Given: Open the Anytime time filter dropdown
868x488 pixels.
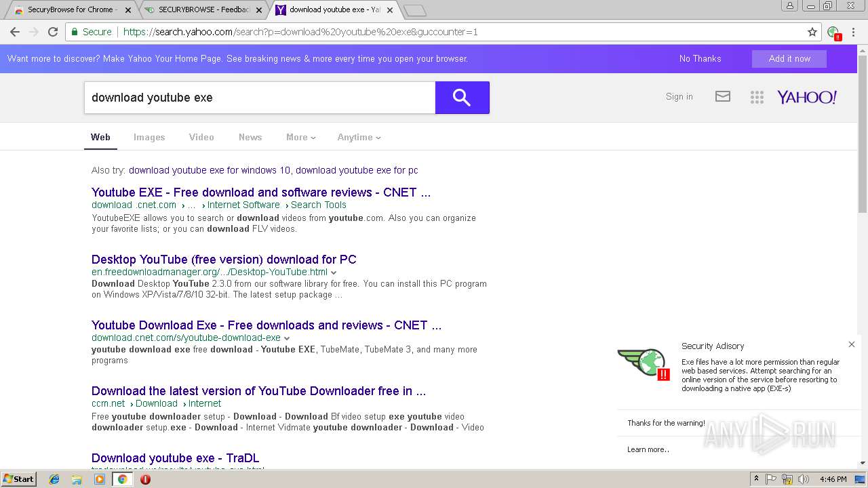Looking at the screenshot, I should [x=359, y=137].
